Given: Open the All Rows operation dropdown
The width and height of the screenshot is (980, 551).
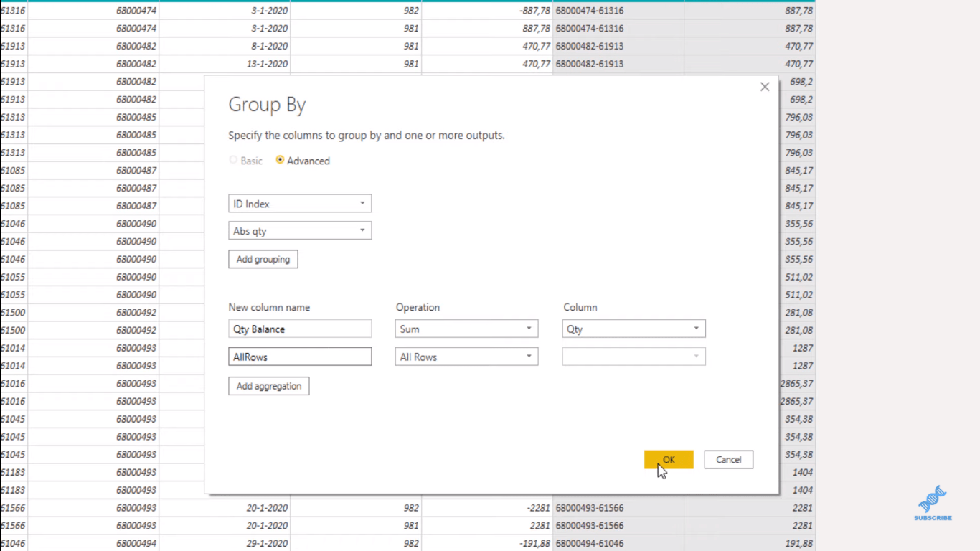Looking at the screenshot, I should click(x=466, y=357).
